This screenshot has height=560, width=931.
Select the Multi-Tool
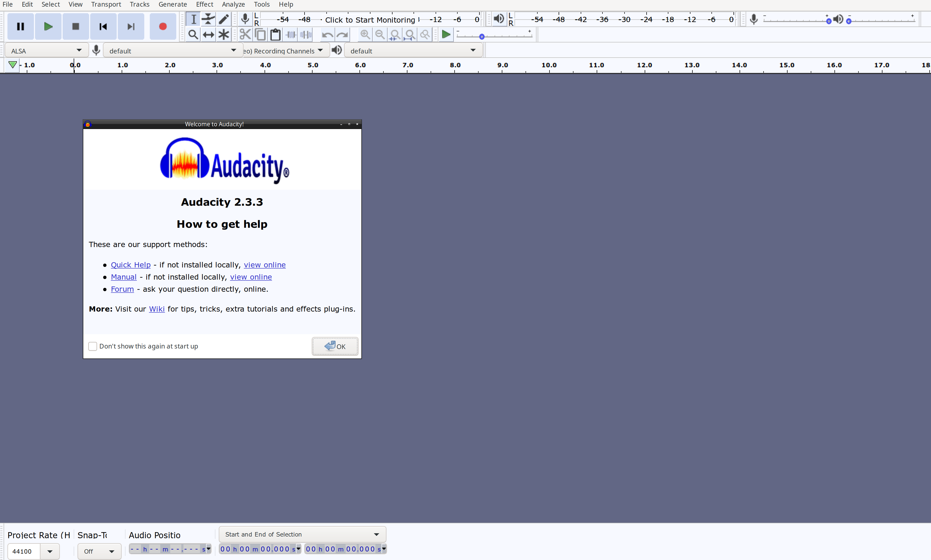(x=223, y=34)
